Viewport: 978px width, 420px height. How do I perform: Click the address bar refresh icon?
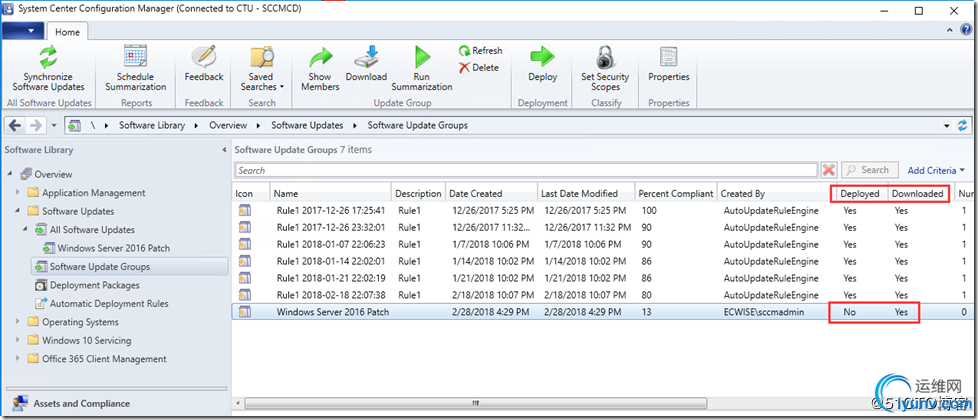click(962, 125)
